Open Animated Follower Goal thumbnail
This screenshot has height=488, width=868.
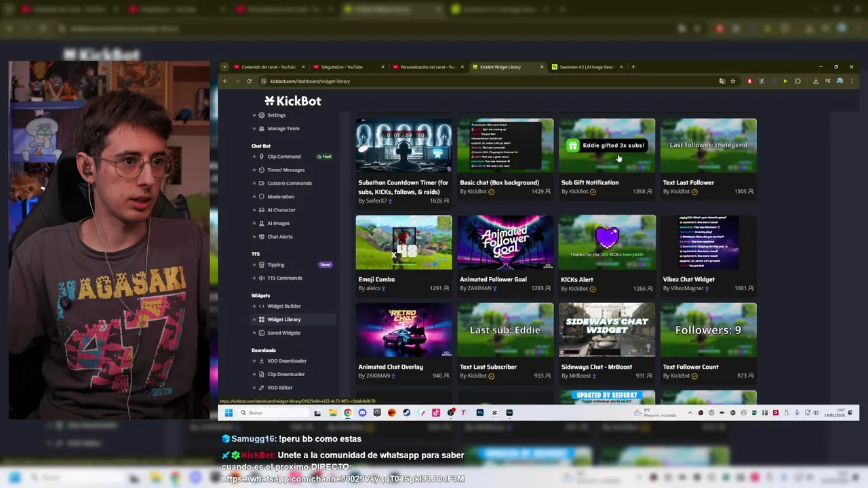point(505,242)
